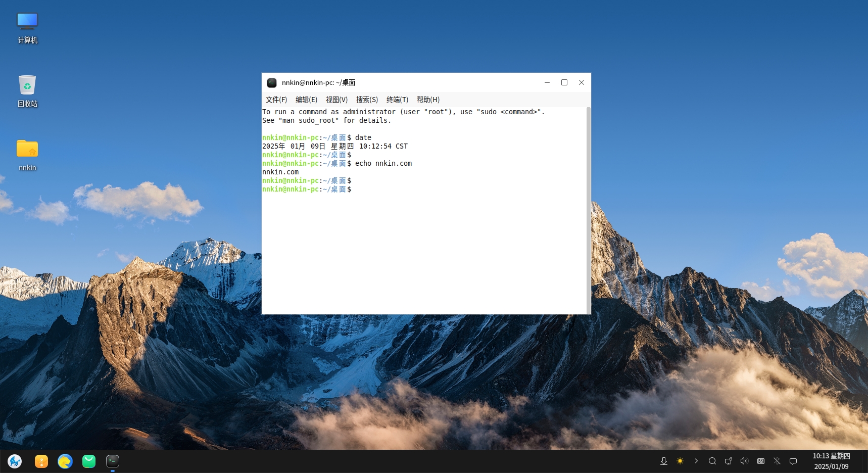Open the network connection tray icon
The image size is (868, 473).
click(729, 461)
